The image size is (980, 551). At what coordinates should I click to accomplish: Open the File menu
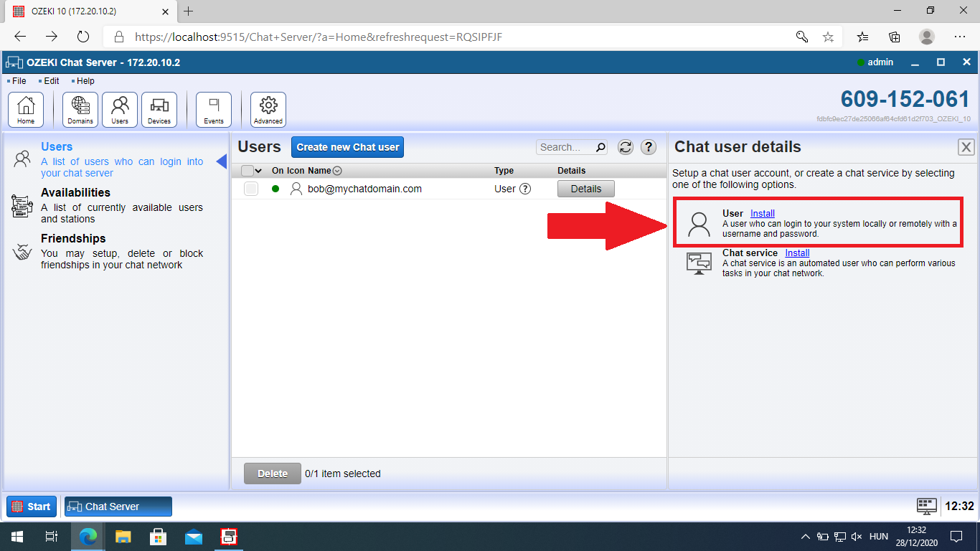tap(19, 81)
